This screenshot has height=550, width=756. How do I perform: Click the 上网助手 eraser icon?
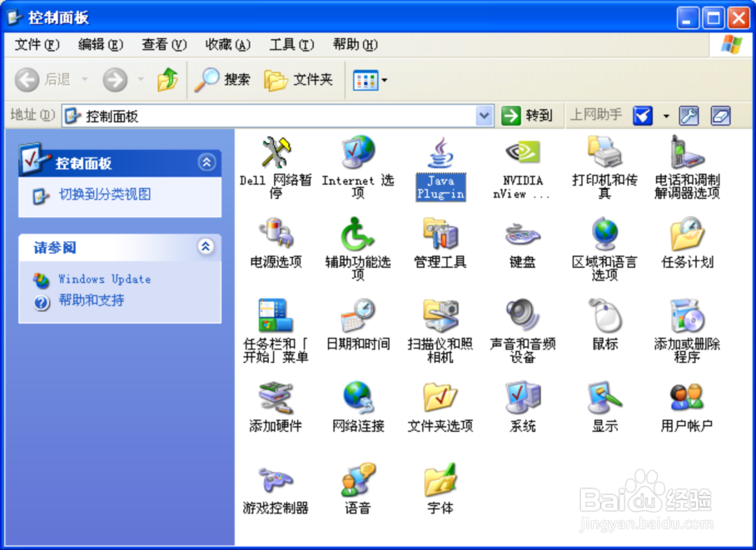(720, 116)
